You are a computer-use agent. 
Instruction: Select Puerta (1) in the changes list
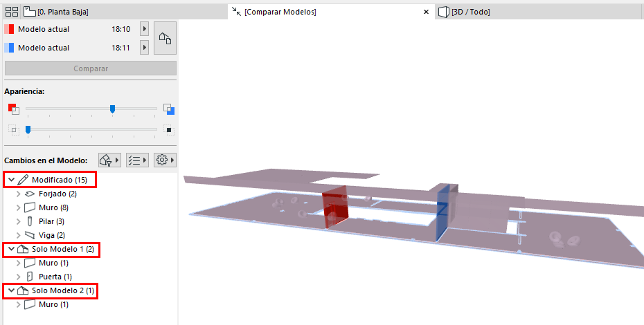coord(55,277)
